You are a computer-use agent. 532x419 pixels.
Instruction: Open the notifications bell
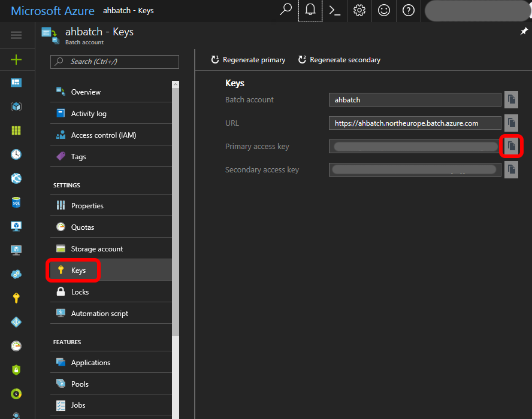tap(310, 11)
